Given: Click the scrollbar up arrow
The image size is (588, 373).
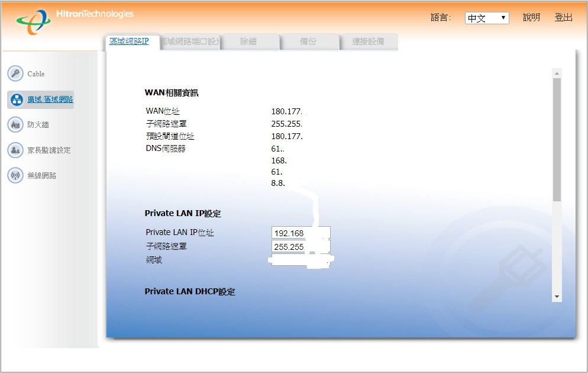Looking at the screenshot, I should click(557, 73).
